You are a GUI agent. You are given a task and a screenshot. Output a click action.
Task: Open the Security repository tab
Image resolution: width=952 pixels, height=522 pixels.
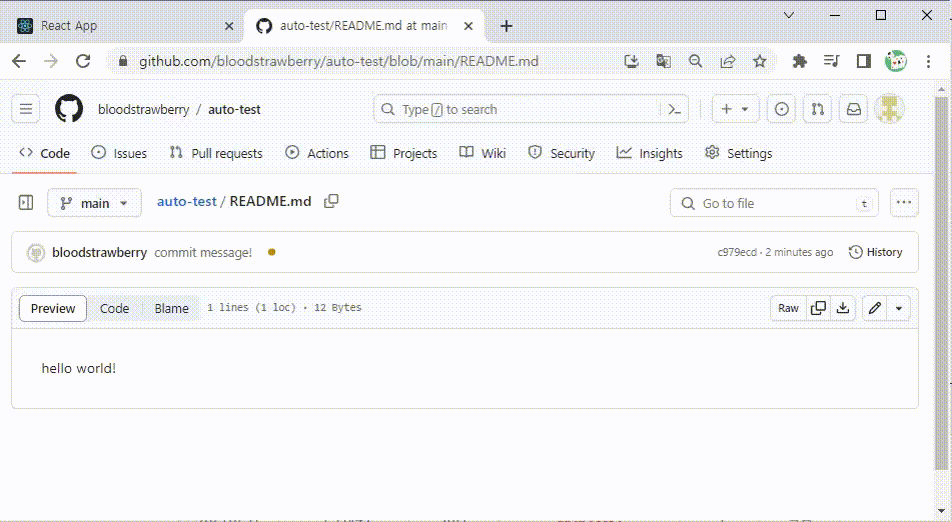coord(562,154)
